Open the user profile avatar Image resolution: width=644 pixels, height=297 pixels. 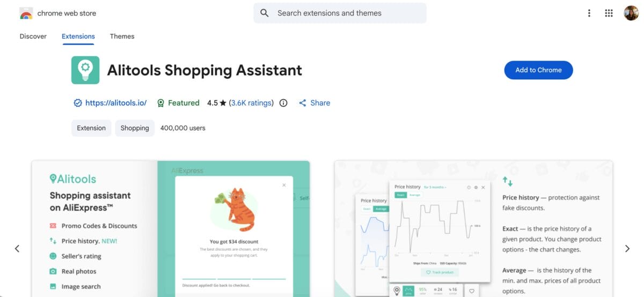click(631, 13)
